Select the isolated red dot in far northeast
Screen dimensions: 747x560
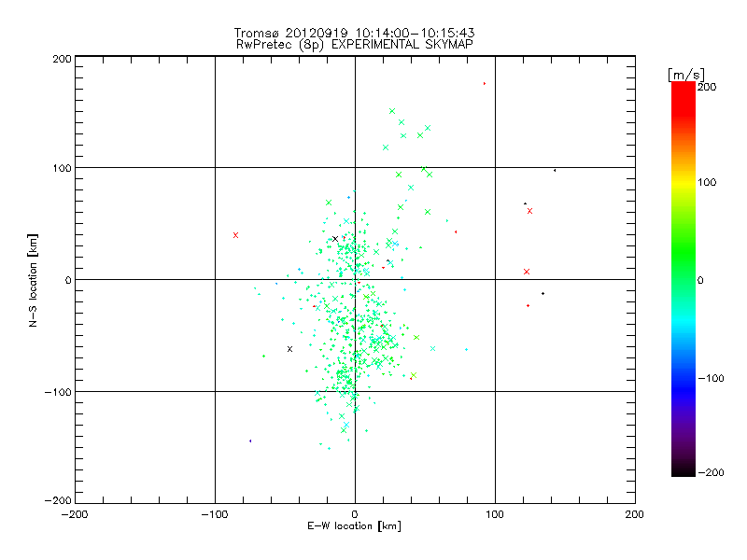485,84
